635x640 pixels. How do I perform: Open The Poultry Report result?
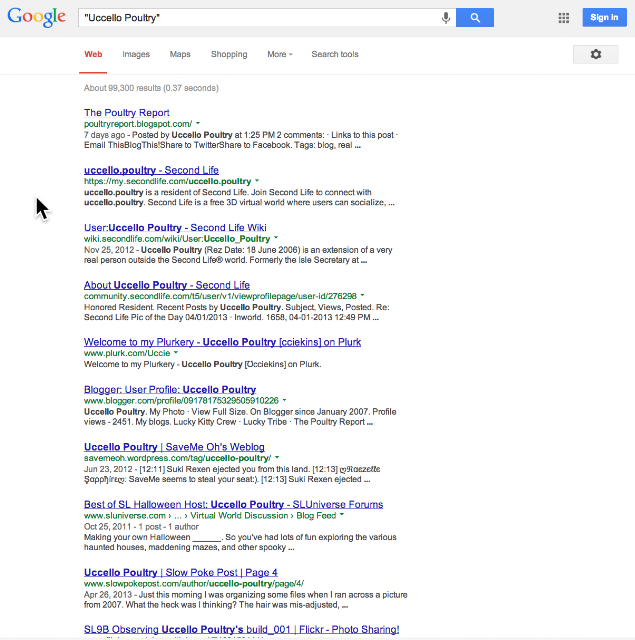coord(127,113)
